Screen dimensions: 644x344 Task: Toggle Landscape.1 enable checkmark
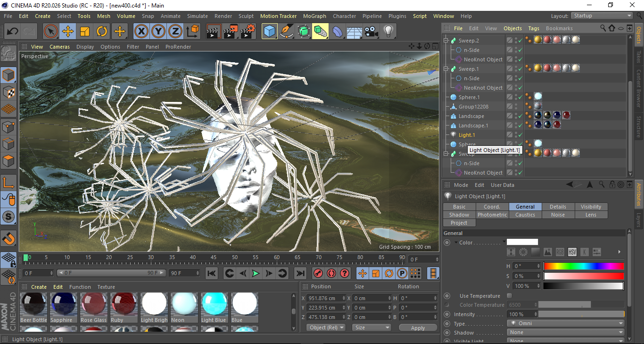(520, 126)
